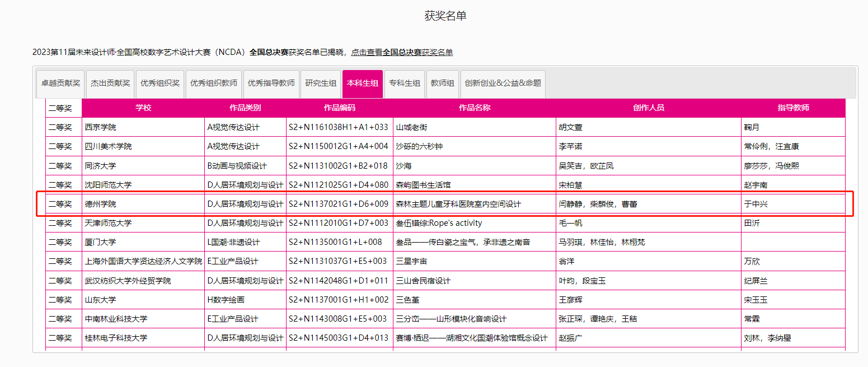Click the code S2+N1137001G1+H1+002
868x367 pixels.
click(338, 300)
